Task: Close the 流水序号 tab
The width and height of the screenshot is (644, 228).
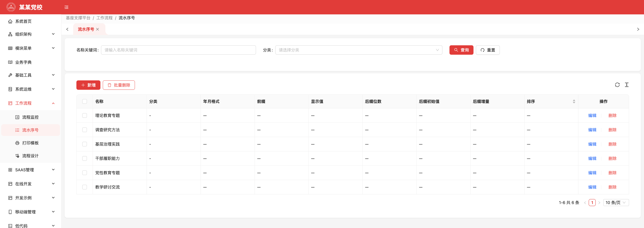Action: coord(97,29)
